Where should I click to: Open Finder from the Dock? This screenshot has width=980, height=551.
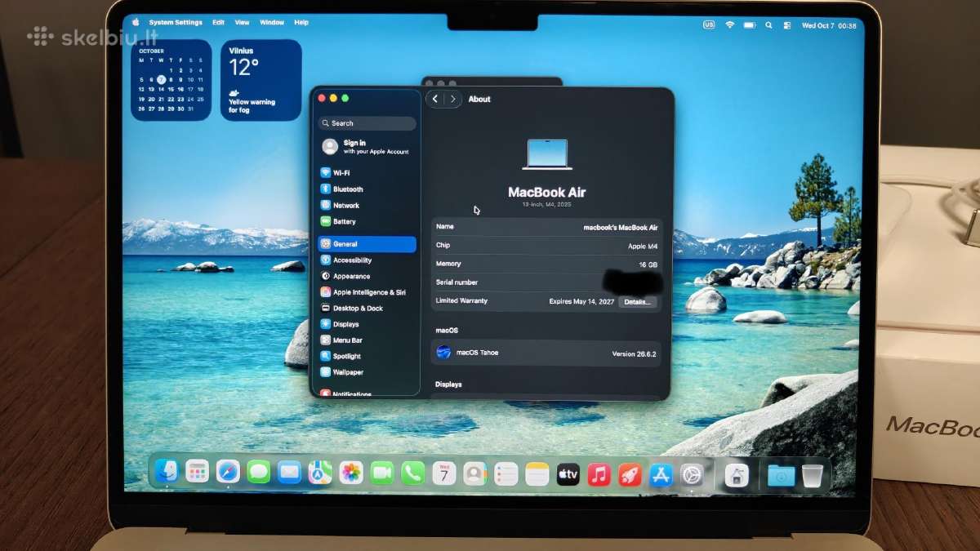click(x=166, y=471)
